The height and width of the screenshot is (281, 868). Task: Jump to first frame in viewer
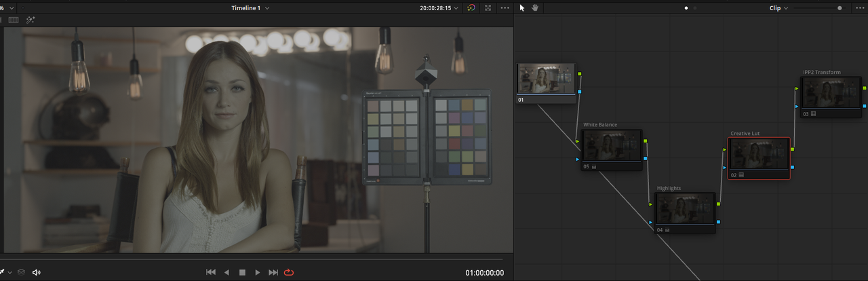pyautogui.click(x=211, y=272)
